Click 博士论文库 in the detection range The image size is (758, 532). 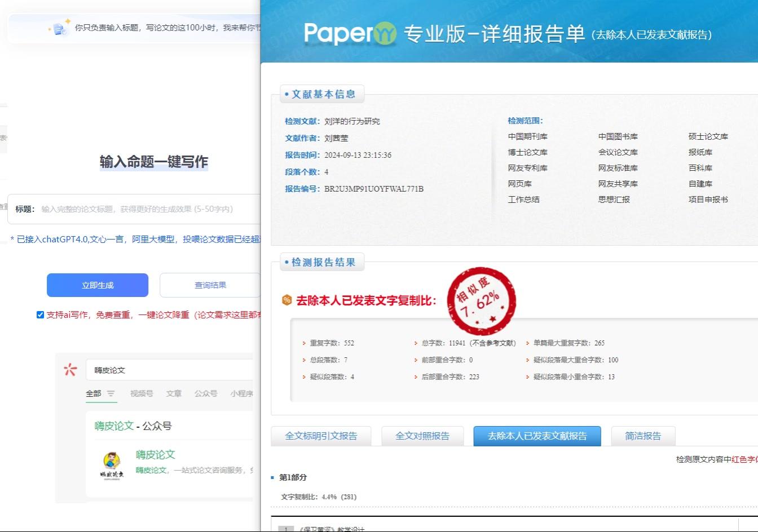click(x=527, y=152)
